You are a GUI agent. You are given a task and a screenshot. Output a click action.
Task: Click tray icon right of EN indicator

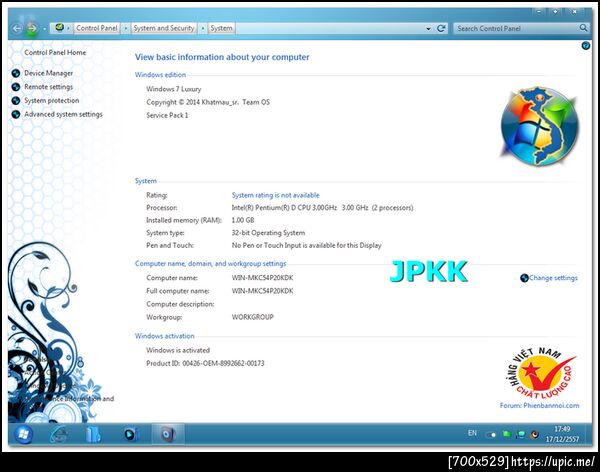491,434
